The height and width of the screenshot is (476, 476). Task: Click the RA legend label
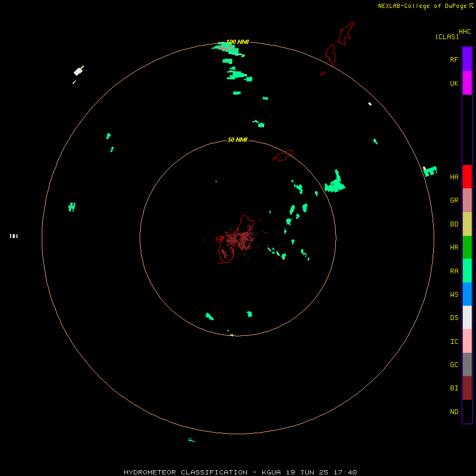[x=454, y=271]
